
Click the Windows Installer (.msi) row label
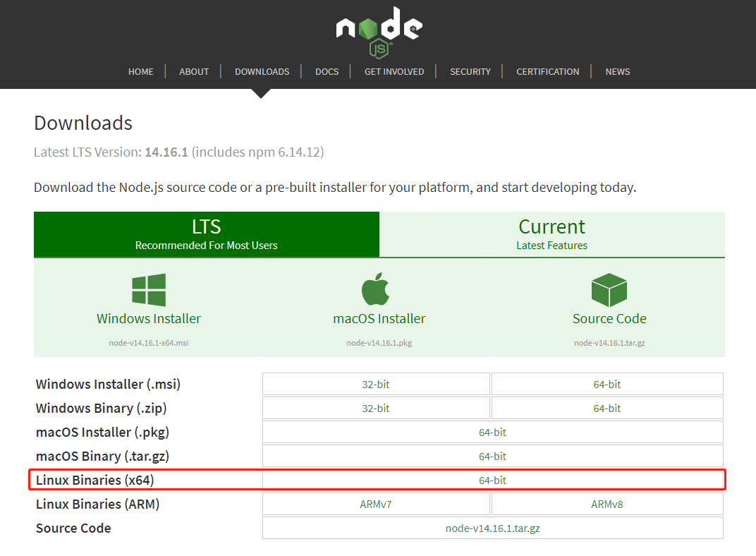click(x=108, y=385)
